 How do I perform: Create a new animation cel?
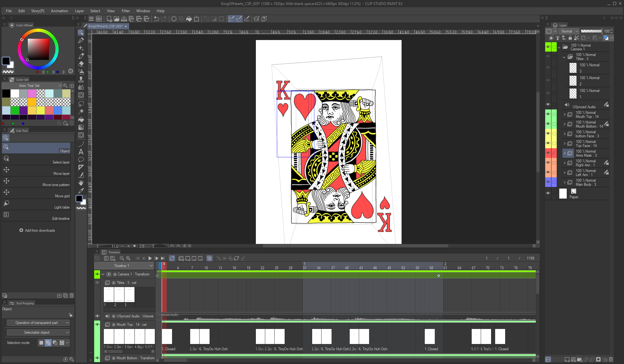(181, 258)
